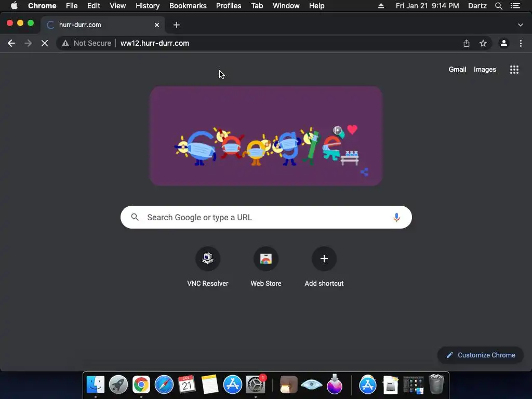
Task: Click the Dartz user name in menu bar
Action: click(477, 6)
